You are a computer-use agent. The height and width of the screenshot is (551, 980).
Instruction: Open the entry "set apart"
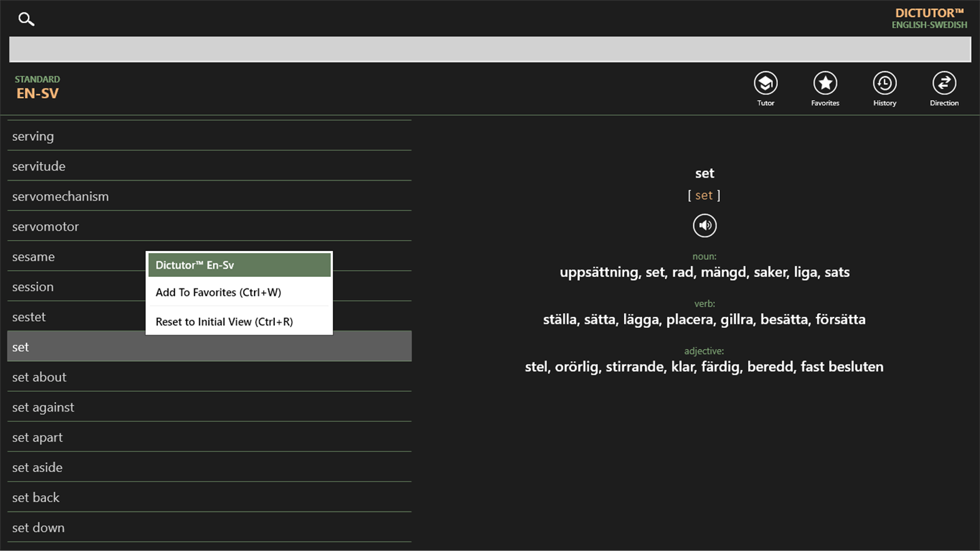[210, 437]
